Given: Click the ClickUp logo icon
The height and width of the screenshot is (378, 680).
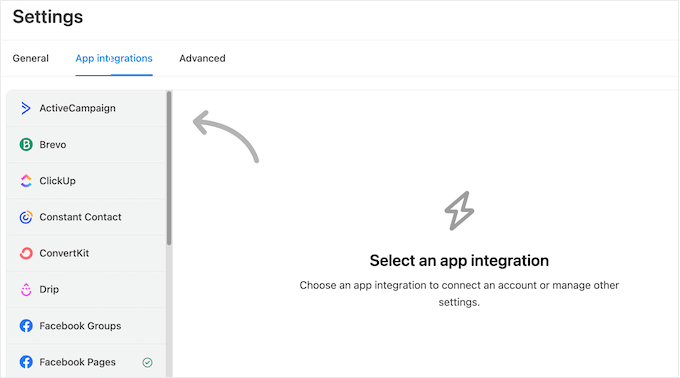Looking at the screenshot, I should [26, 181].
